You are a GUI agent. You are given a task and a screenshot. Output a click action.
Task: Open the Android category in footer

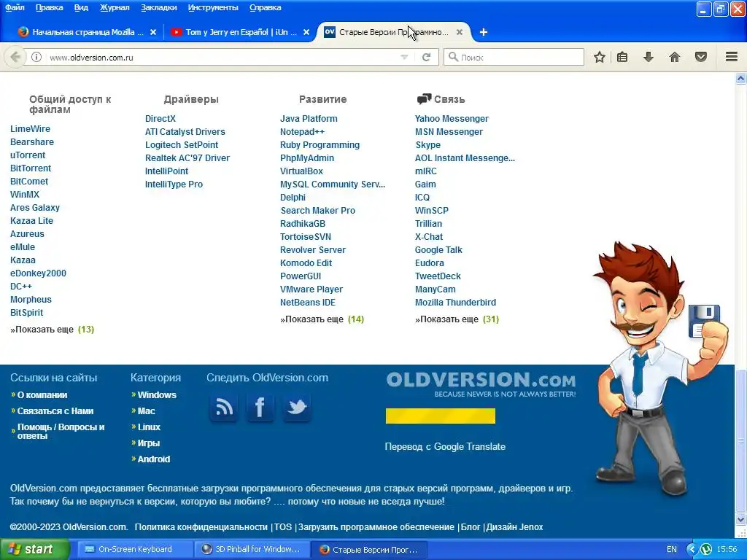[x=153, y=459]
